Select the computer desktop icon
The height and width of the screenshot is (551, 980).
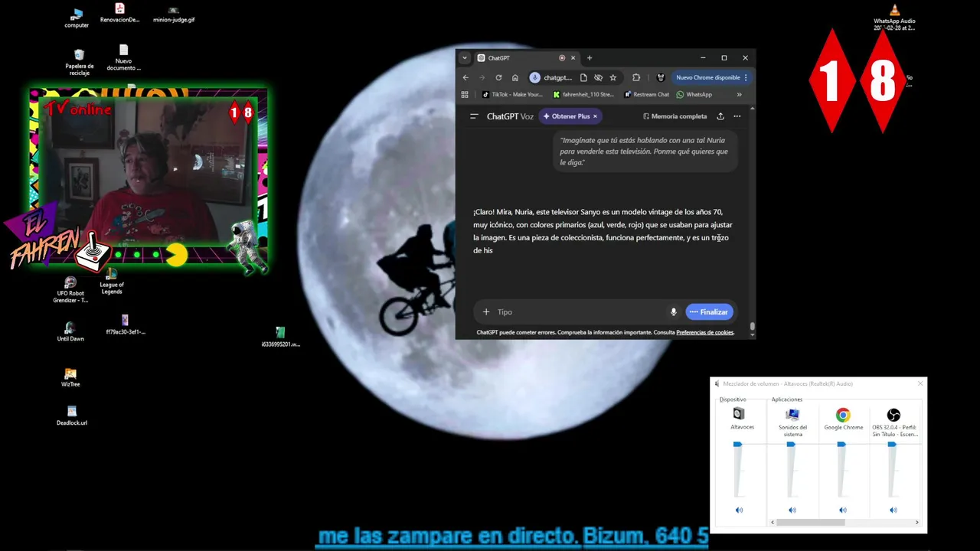[77, 19]
